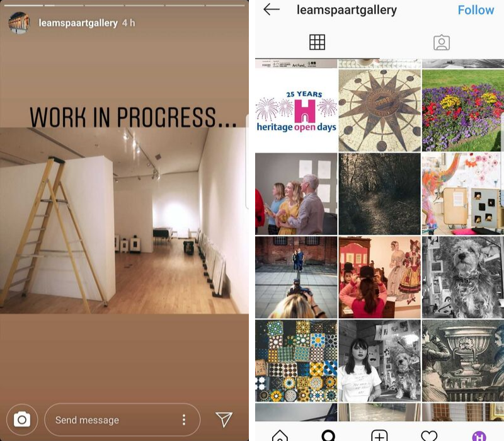
Task: Tap the paper plane share icon
Action: (x=224, y=419)
